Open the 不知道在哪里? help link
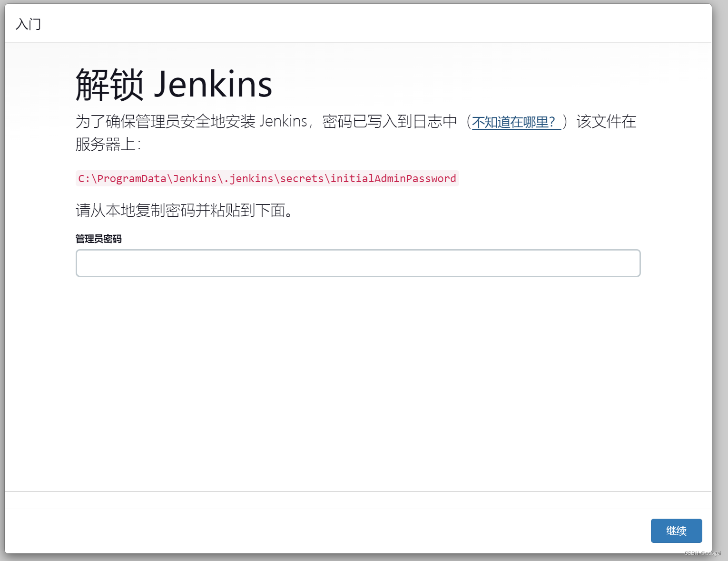This screenshot has width=728, height=561. [x=516, y=122]
